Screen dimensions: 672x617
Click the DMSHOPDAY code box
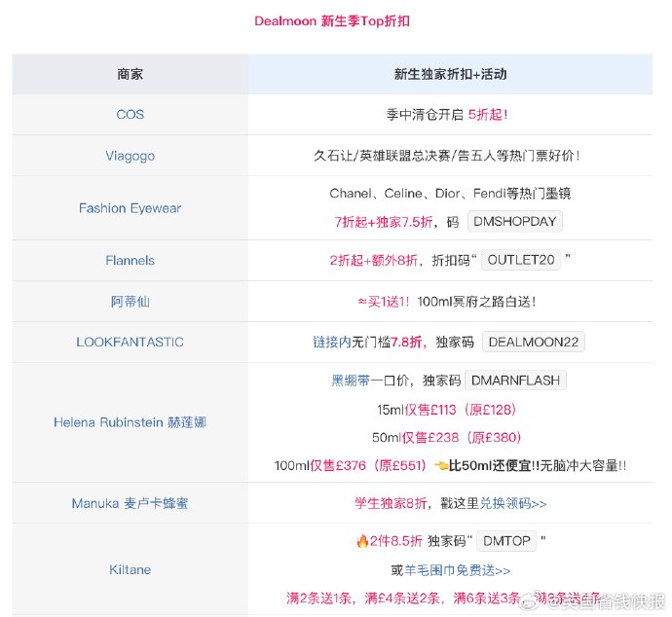[515, 221]
